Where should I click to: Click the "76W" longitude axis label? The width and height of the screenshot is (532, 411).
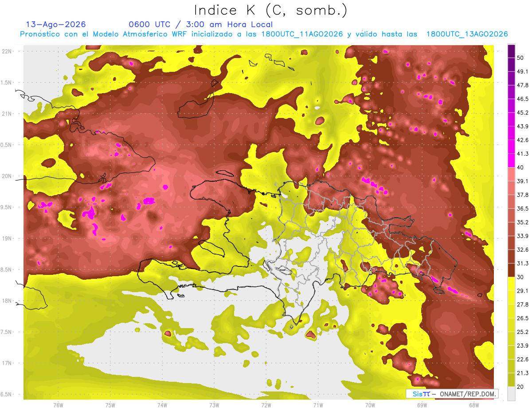[x=58, y=405]
